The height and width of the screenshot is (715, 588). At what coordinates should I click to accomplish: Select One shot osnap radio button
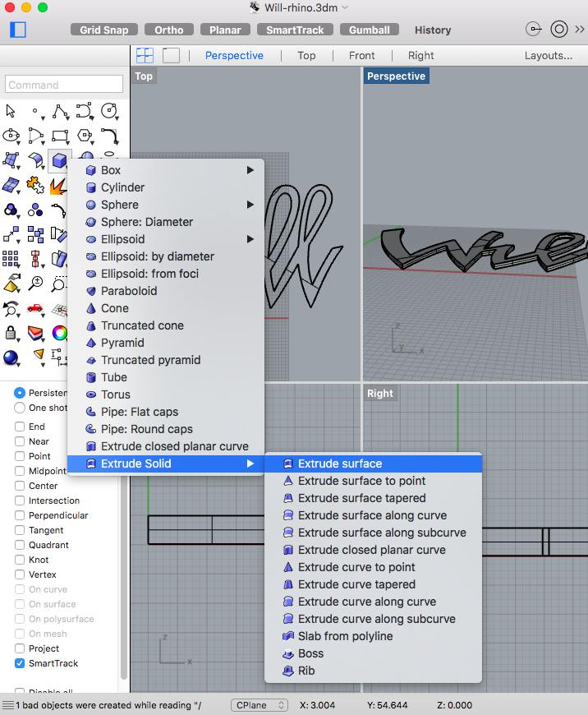point(20,408)
